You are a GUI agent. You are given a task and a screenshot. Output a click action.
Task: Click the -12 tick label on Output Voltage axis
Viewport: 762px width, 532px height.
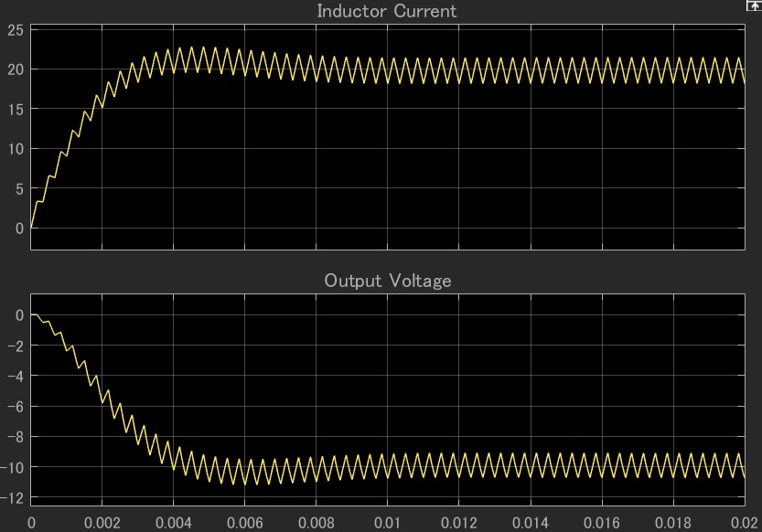[x=13, y=498]
